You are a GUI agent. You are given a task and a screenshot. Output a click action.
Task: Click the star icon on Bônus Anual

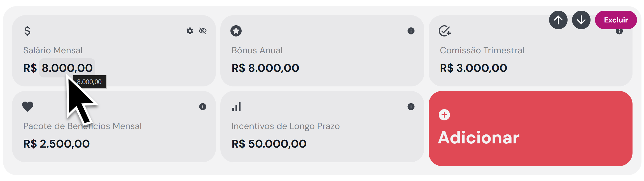(x=236, y=31)
